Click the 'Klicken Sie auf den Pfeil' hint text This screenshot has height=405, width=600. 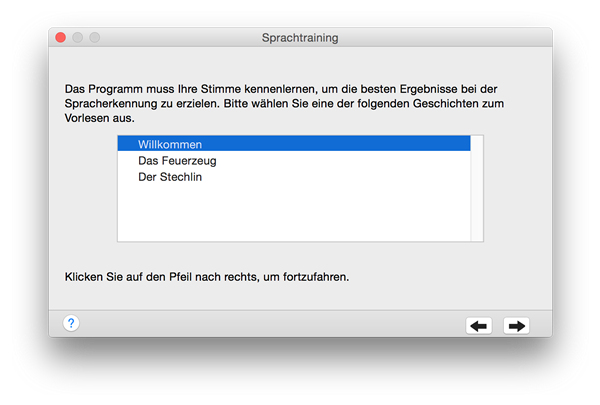click(207, 277)
